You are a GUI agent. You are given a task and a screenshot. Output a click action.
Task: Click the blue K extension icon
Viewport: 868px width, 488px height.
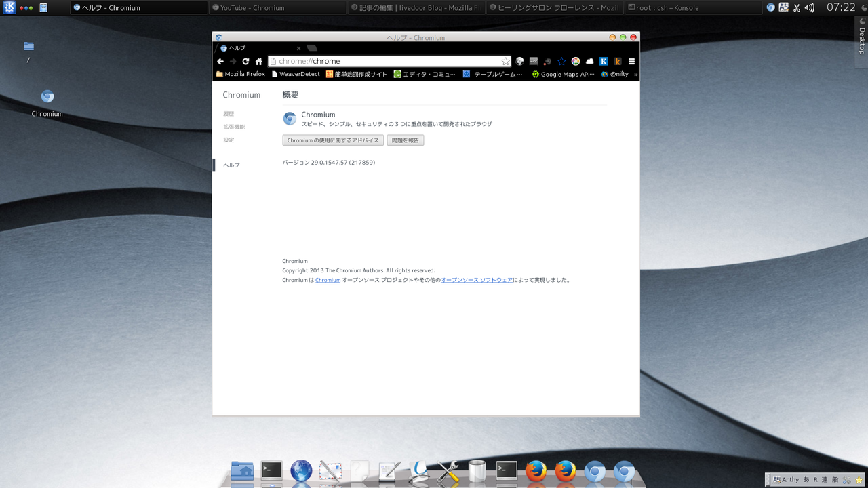604,61
